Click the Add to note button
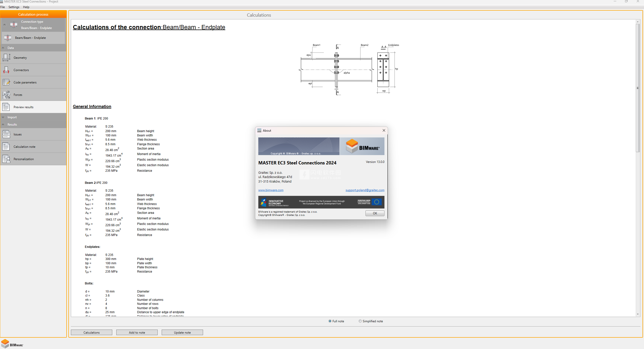This screenshot has height=349, width=644. click(137, 333)
